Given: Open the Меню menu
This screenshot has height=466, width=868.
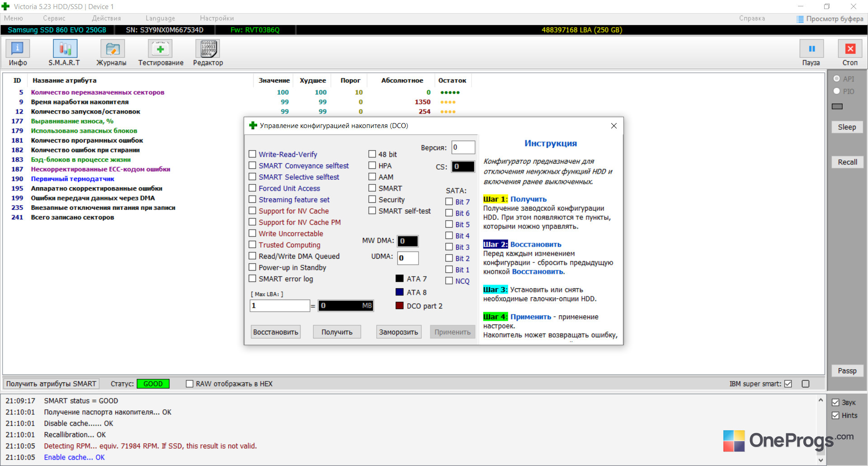Looking at the screenshot, I should [14, 19].
